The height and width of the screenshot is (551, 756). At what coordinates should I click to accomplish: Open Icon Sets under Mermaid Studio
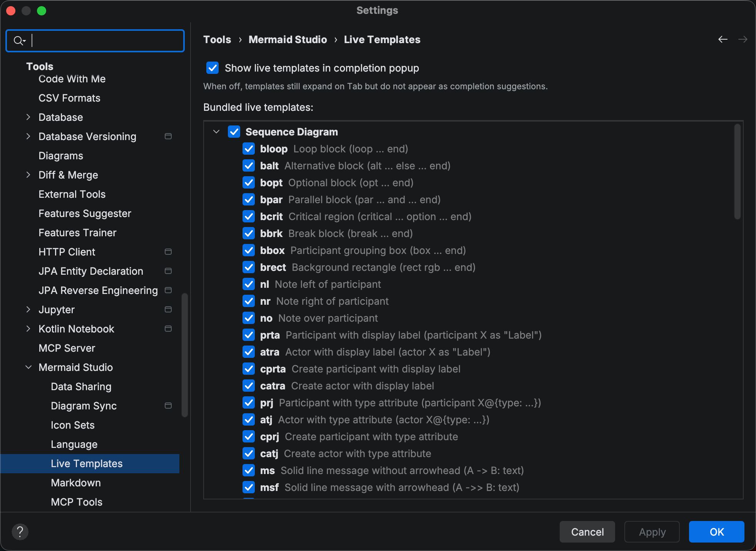click(x=73, y=425)
